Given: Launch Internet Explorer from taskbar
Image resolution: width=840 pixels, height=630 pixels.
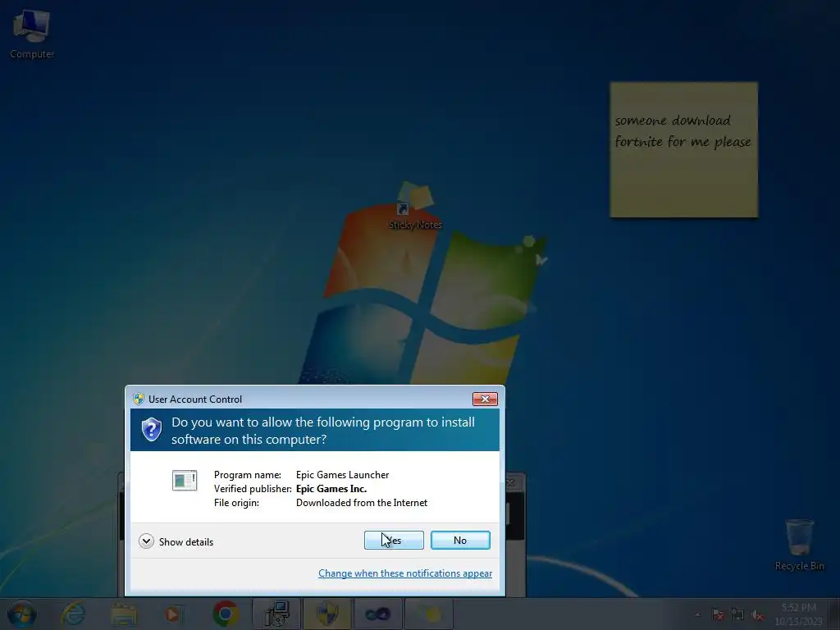Looking at the screenshot, I should [x=73, y=614].
